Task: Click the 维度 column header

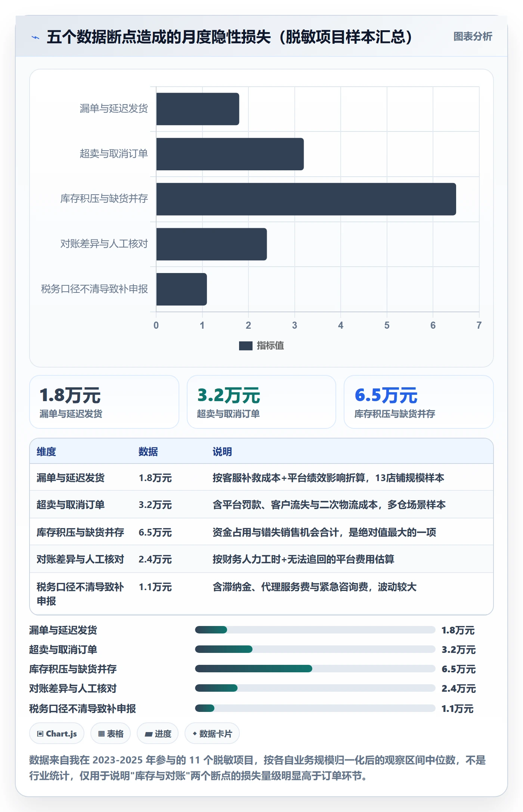Action: (x=46, y=452)
